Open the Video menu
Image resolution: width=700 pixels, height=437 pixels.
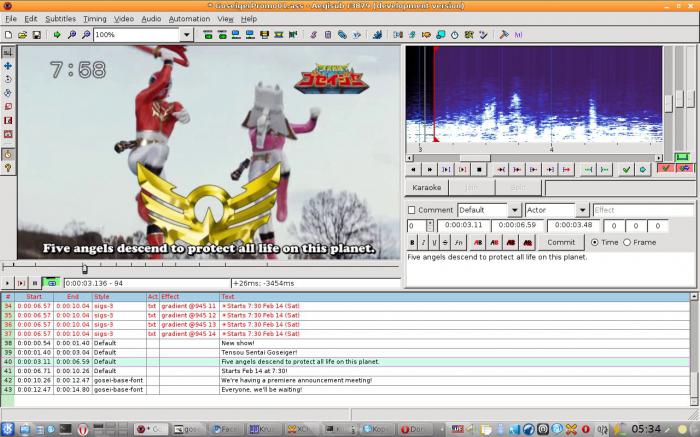point(124,19)
